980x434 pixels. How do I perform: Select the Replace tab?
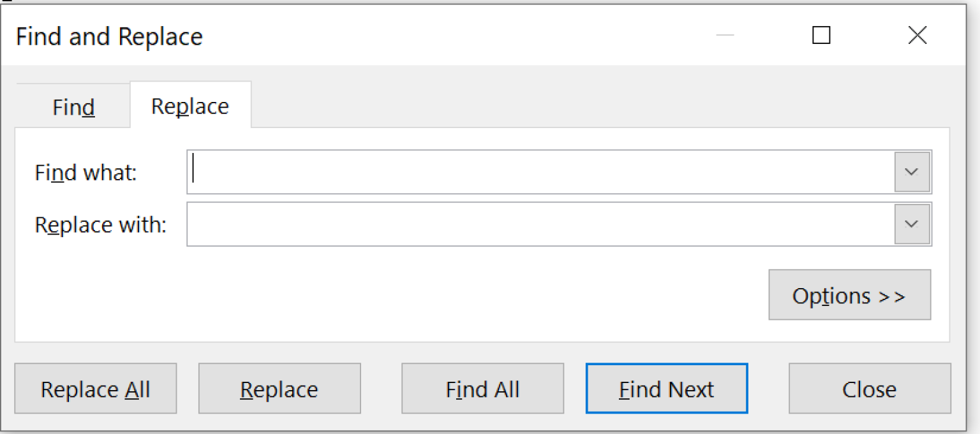[189, 105]
